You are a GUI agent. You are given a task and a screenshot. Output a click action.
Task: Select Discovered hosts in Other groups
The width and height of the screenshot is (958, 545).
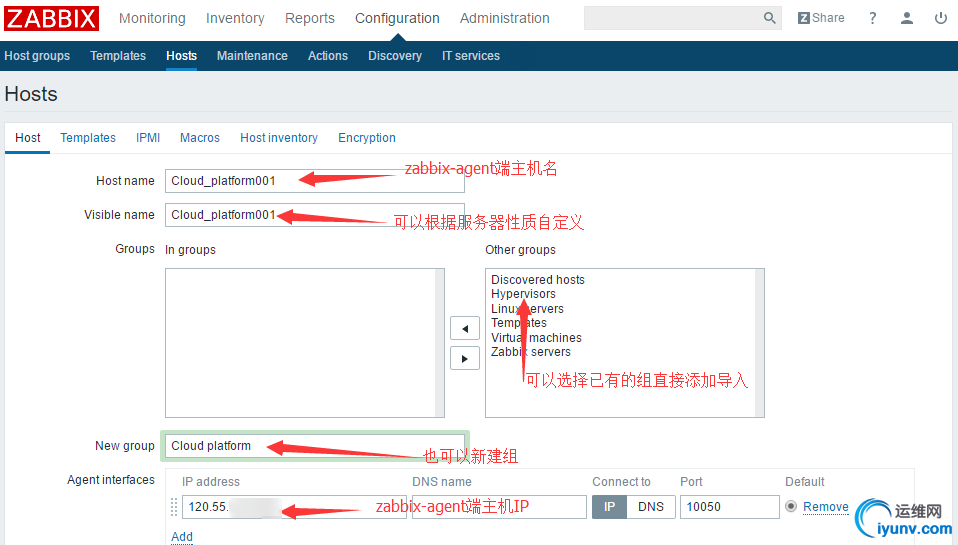[x=538, y=280]
